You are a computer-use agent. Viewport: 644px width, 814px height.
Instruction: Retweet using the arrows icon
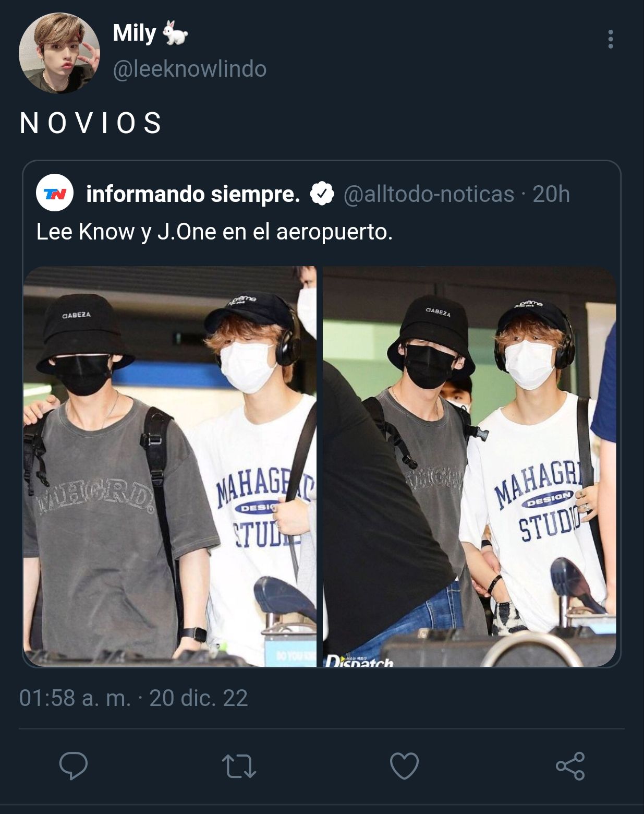pos(239,767)
